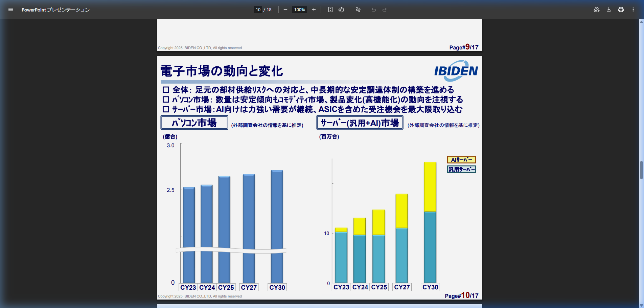Click the 100% zoom level field
Image resolution: width=644 pixels, height=308 pixels.
[299, 9]
